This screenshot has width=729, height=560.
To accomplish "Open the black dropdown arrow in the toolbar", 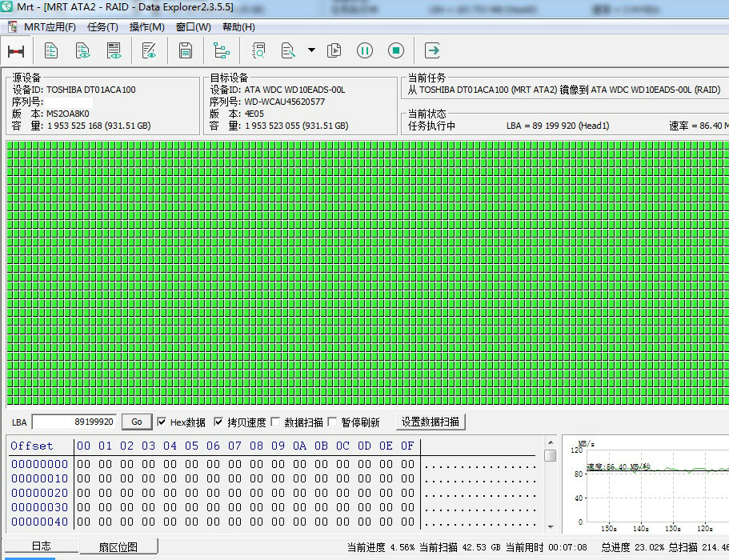I will [311, 50].
